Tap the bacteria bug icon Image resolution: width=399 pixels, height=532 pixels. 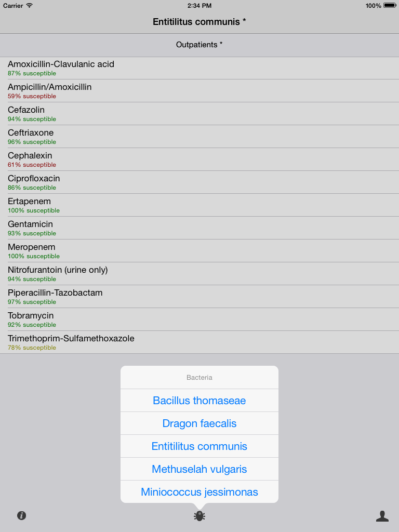[x=199, y=516]
